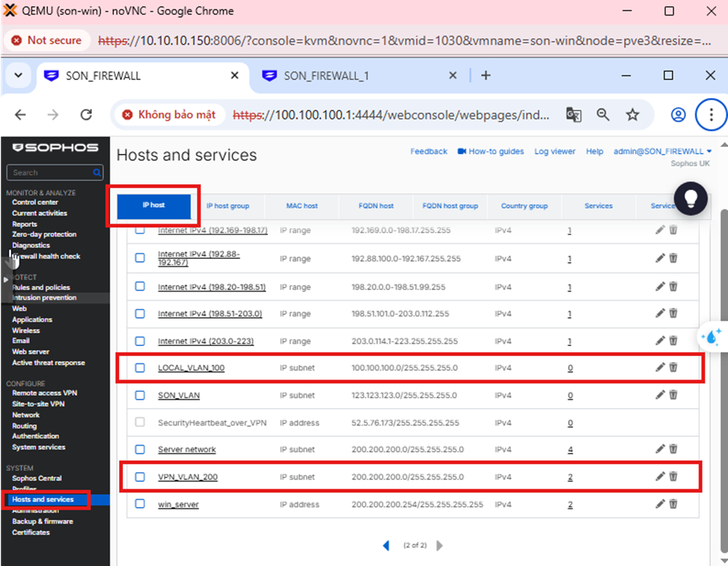
Task: Click the sidebar search magnifier icon
Action: 97,173
